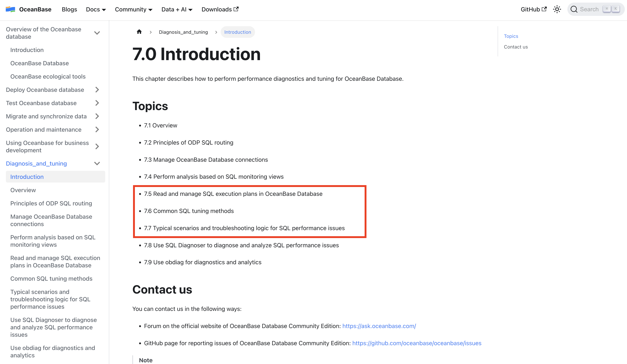Viewport: 627px width, 364px height.
Task: Open the Data + AI dropdown
Action: pyautogui.click(x=177, y=9)
